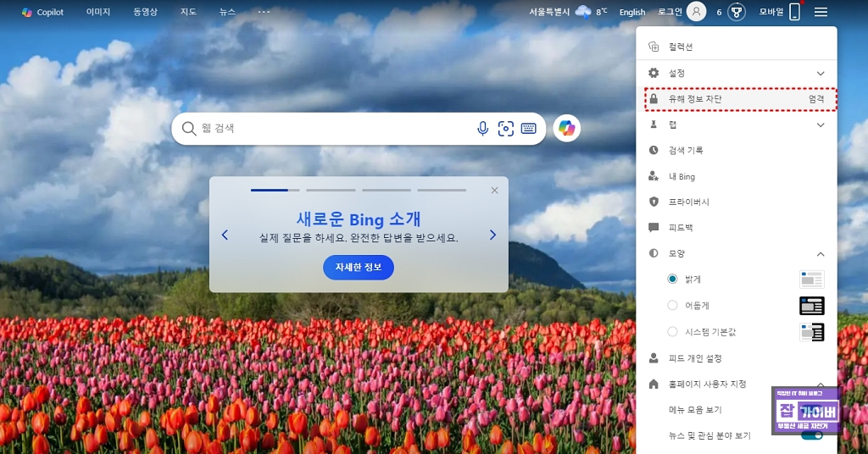Click the first promo progress indicator bar
The width and height of the screenshot is (868, 454).
click(275, 191)
